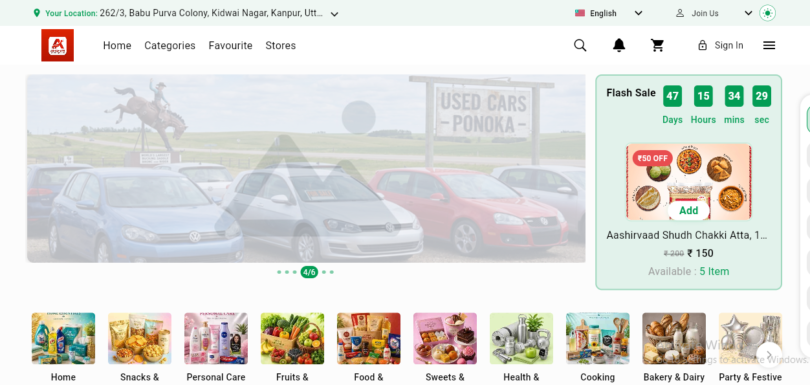Open notifications bell icon
This screenshot has width=810, height=385.
point(619,45)
